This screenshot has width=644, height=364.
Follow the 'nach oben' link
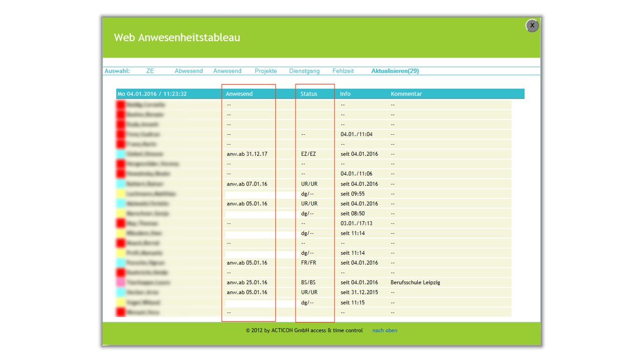click(385, 330)
